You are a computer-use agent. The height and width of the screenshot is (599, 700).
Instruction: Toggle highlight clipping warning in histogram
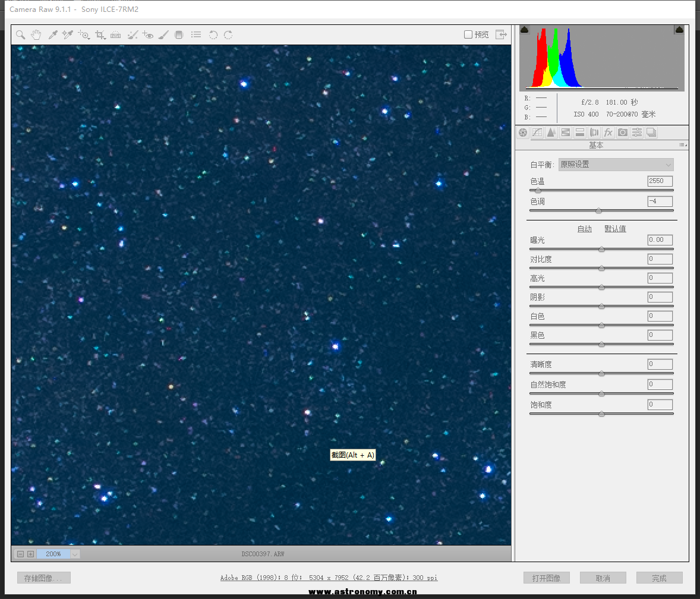point(679,30)
